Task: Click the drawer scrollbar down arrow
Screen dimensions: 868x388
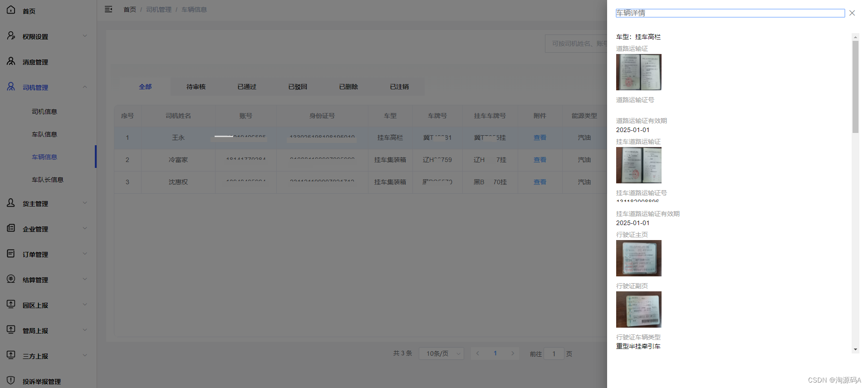Action: 855,349
